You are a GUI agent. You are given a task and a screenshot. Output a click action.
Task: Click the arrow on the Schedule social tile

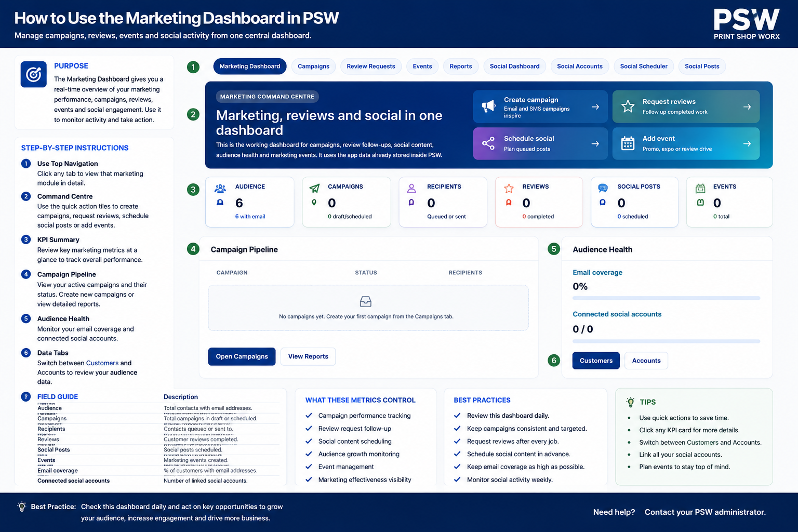[x=595, y=143]
